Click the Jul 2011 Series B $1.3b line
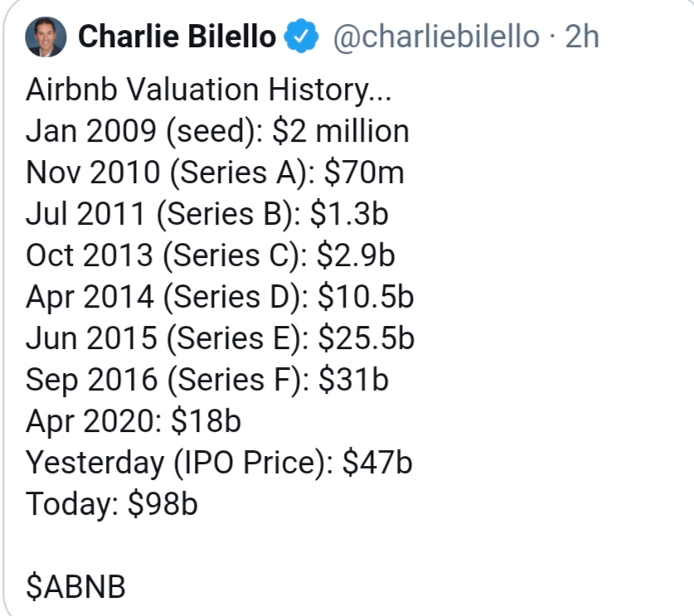The width and height of the screenshot is (694, 616). (207, 214)
